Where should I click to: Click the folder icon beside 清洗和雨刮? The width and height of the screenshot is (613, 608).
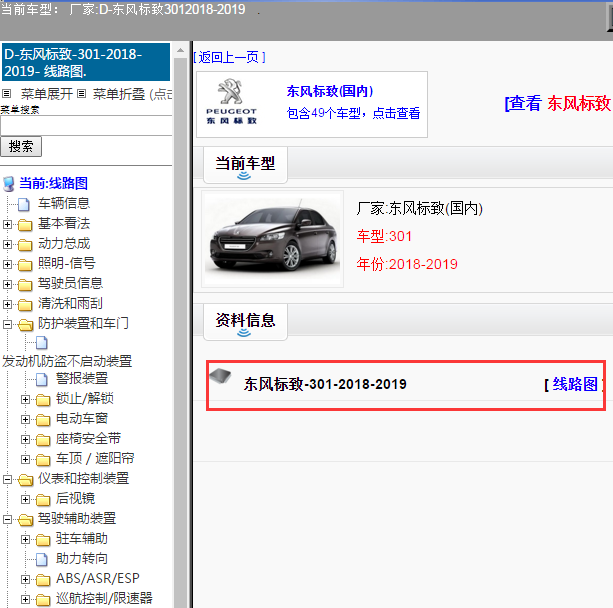(25, 305)
